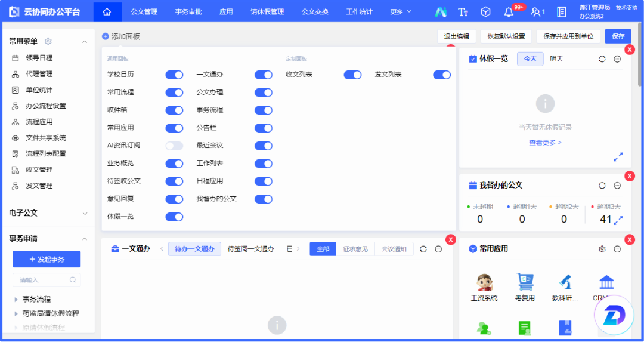Toggle the 学校日历 panel switch
644x342 pixels.
coord(174,75)
